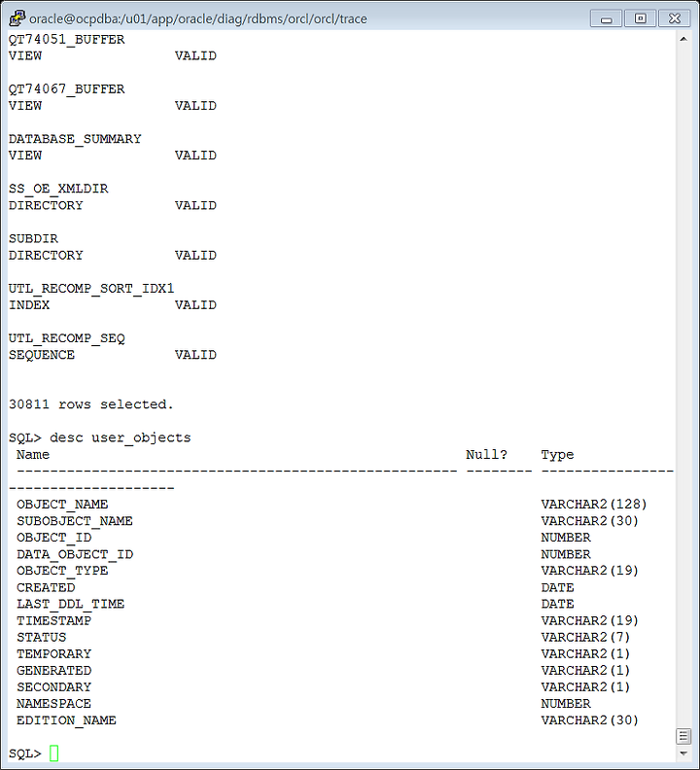Maximize the PuTTY terminal window
Screen dimensions: 700x770
point(640,18)
